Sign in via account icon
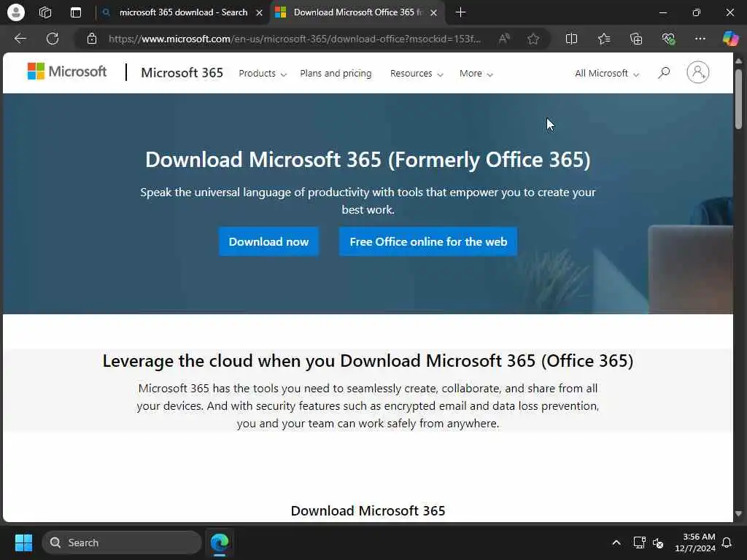747x560 pixels. pyautogui.click(x=698, y=72)
